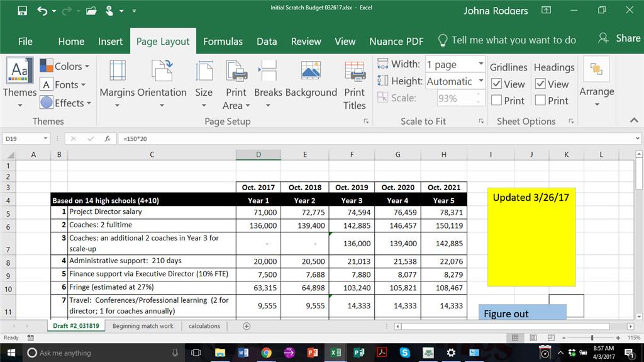Click the Open folder icon in quick access
644x362 pixels.
tap(91, 11)
